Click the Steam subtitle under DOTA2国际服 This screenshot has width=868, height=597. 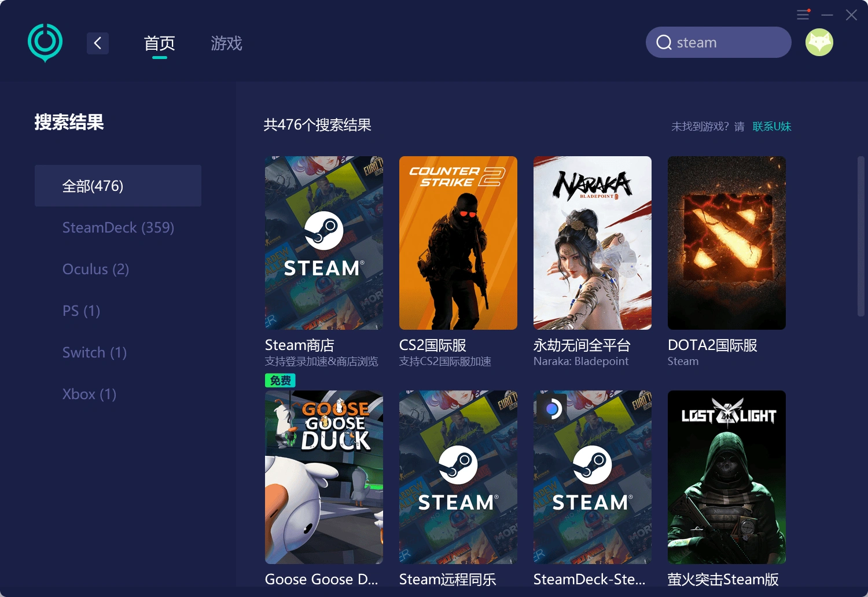[683, 362]
